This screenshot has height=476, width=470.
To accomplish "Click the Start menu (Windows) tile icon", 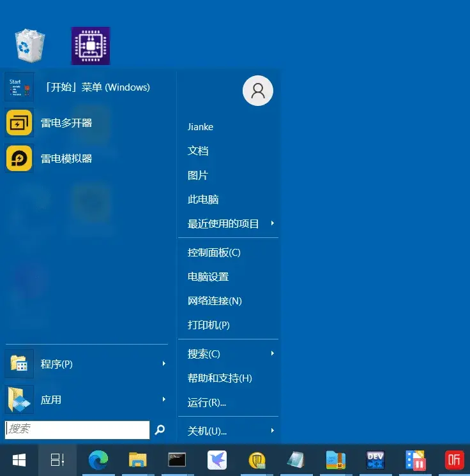I will point(19,87).
